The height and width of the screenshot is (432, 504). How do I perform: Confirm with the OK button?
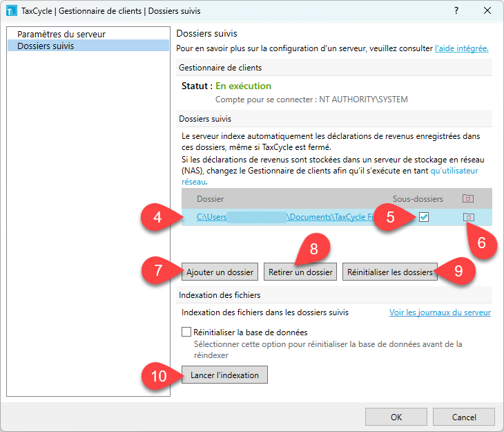396,417
